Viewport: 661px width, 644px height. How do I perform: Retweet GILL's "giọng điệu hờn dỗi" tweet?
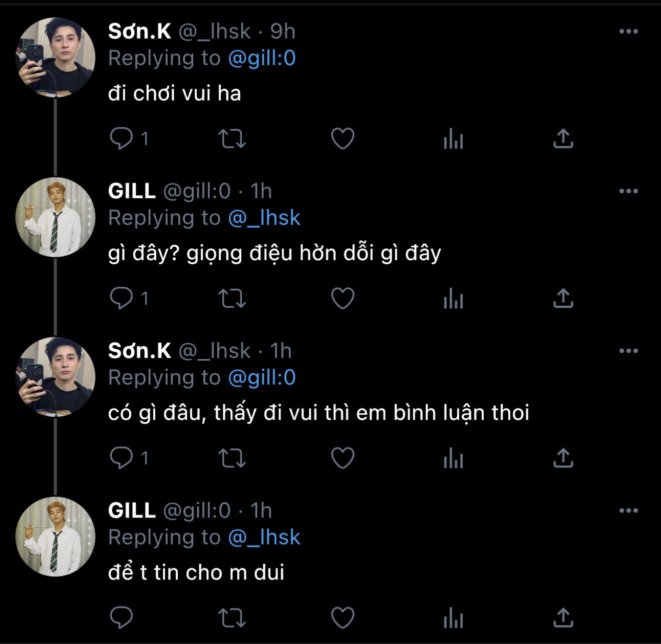pyautogui.click(x=232, y=298)
